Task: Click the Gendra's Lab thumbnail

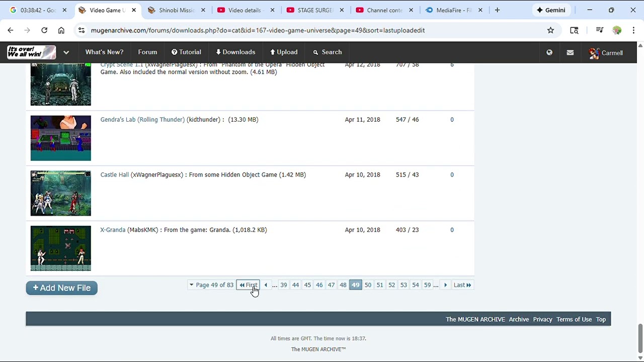Action: [61, 138]
